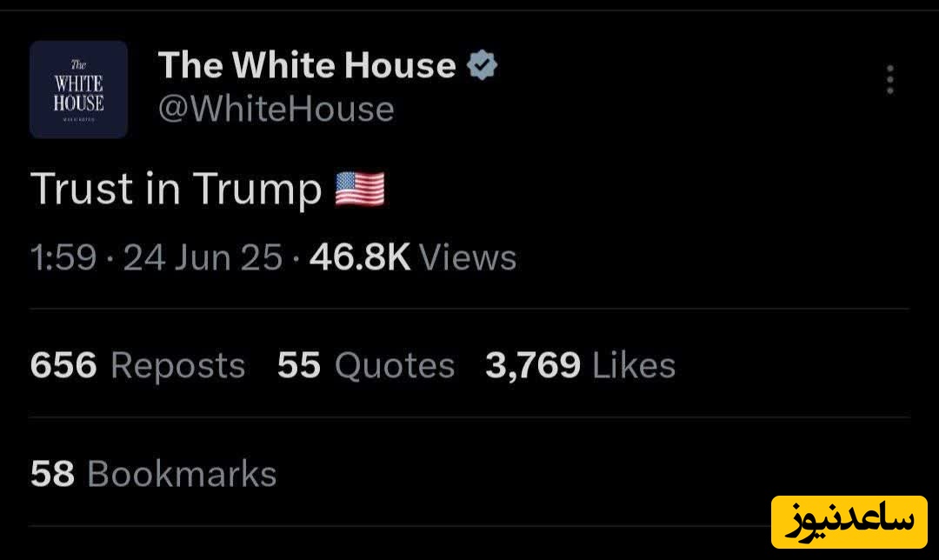This screenshot has width=939, height=560.
Task: Click the 58 Bookmarks stat
Action: point(153,475)
